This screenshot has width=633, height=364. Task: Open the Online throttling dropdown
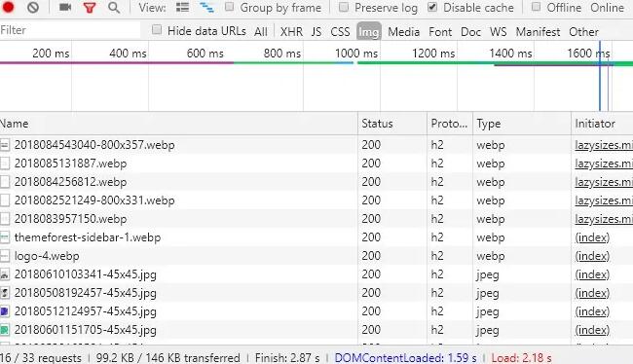[x=607, y=8]
